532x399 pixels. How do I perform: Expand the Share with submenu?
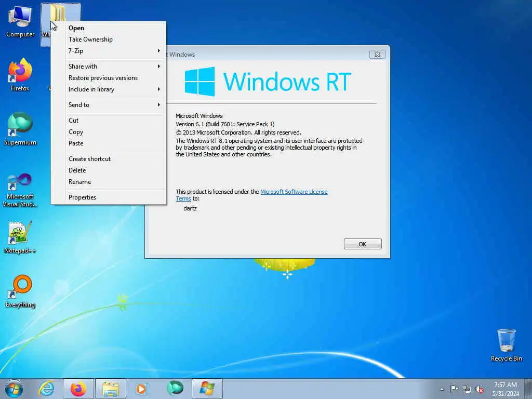pos(109,66)
